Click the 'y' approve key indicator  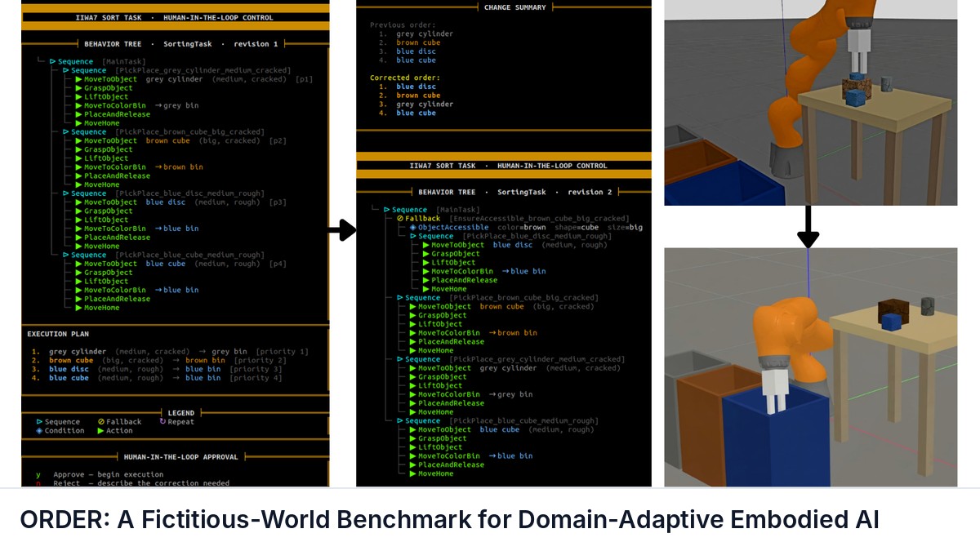click(38, 474)
